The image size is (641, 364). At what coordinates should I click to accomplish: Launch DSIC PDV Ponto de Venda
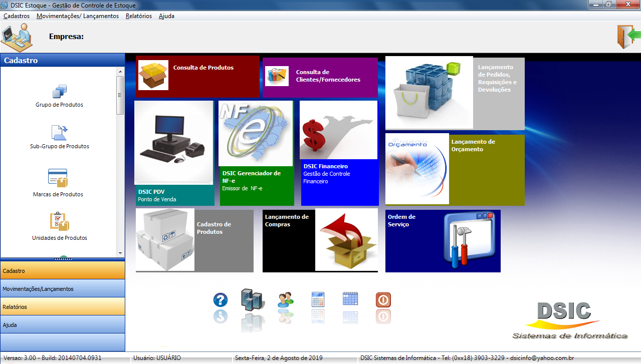(174, 153)
